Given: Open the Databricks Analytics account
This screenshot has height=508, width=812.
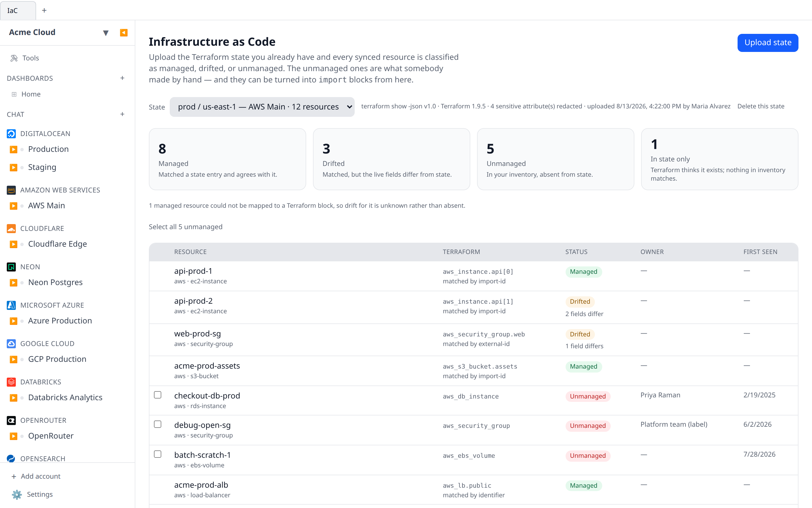Looking at the screenshot, I should [65, 397].
